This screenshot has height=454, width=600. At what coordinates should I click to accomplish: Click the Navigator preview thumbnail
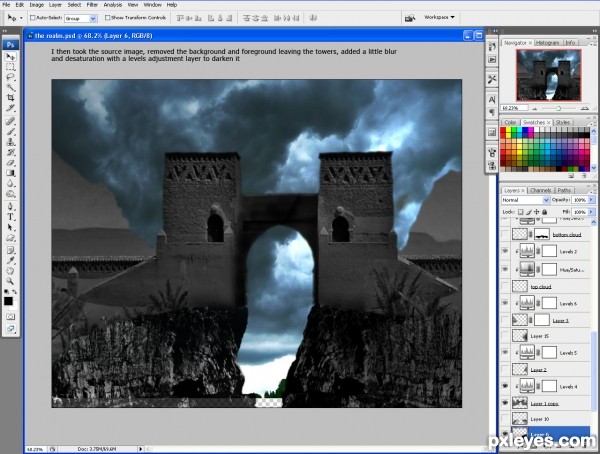click(548, 75)
